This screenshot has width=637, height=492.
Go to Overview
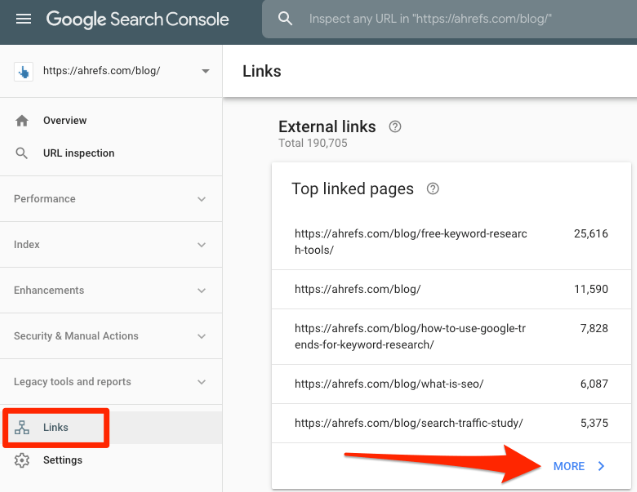tap(65, 121)
